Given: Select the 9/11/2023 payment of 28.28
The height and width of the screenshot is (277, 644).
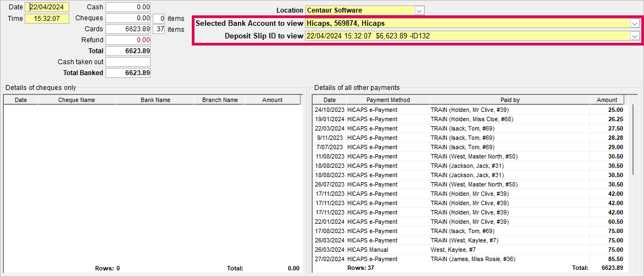Looking at the screenshot, I should (x=468, y=138).
